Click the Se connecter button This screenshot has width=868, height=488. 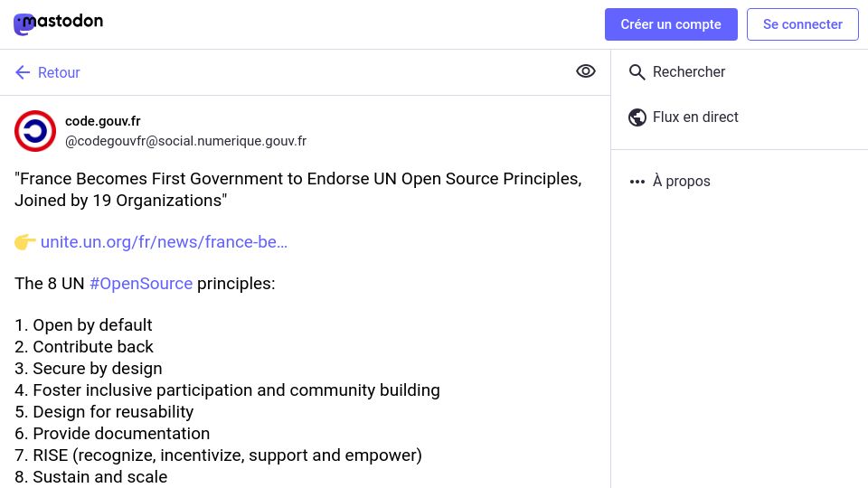click(x=803, y=24)
